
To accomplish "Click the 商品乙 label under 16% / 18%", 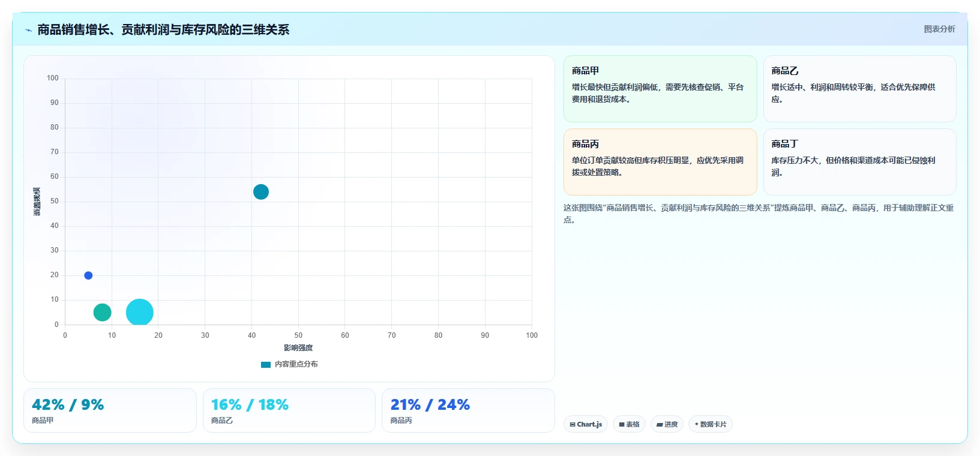I will [x=222, y=421].
